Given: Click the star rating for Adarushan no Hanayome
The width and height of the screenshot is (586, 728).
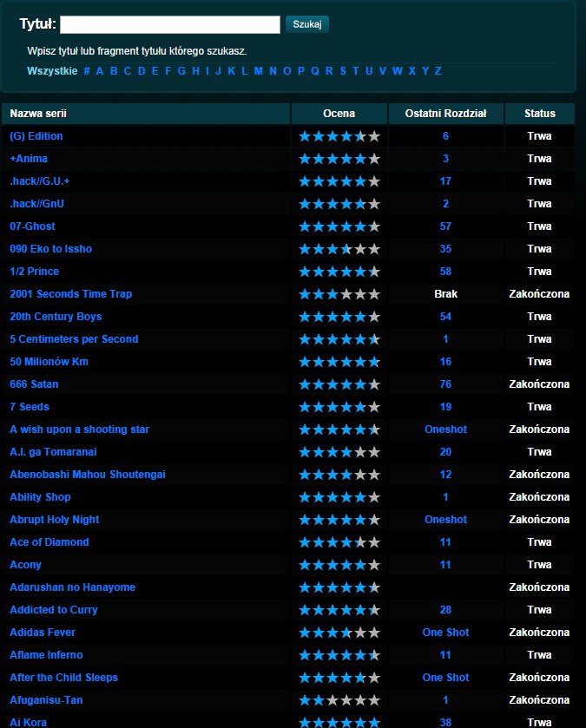Looking at the screenshot, I should (x=339, y=587).
